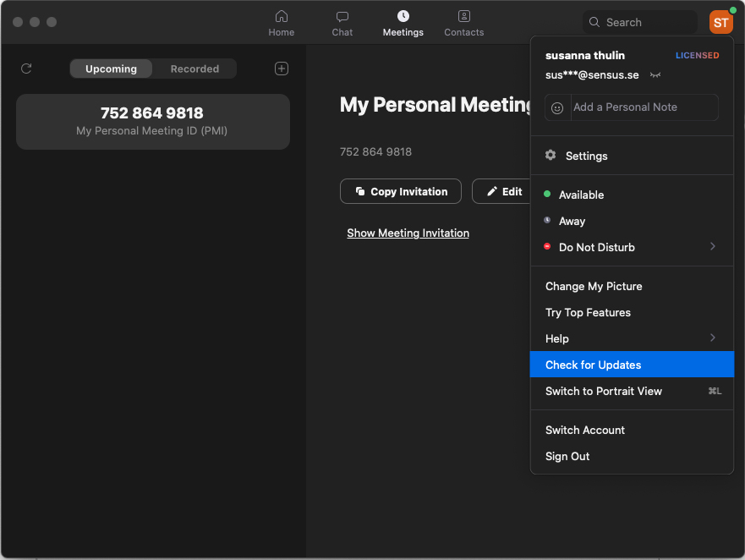The width and height of the screenshot is (745, 560).
Task: Open the Contacts tab
Action: click(463, 24)
